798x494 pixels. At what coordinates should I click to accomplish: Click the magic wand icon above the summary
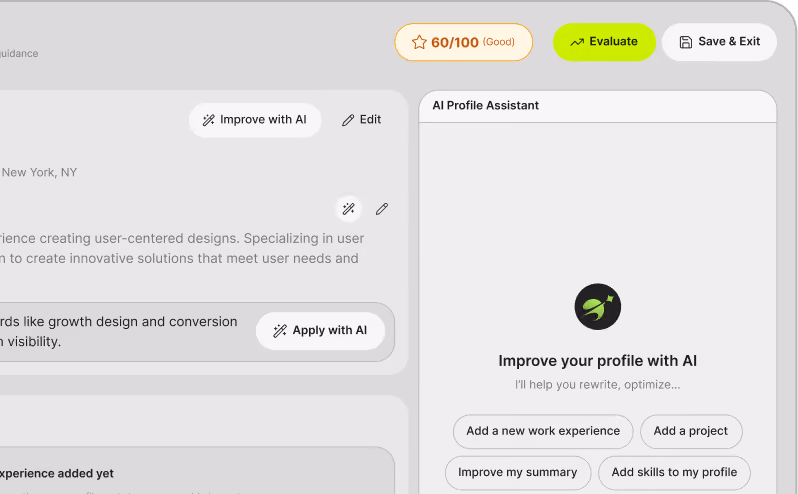(x=349, y=209)
